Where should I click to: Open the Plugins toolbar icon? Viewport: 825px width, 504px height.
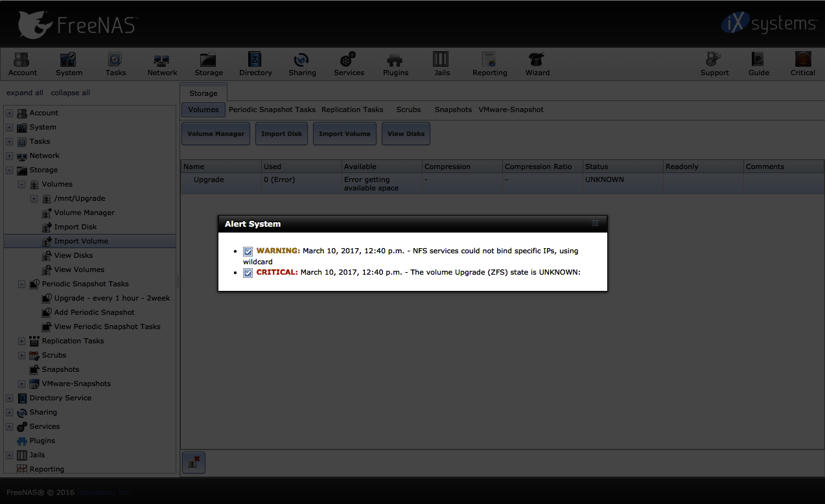[x=395, y=64]
